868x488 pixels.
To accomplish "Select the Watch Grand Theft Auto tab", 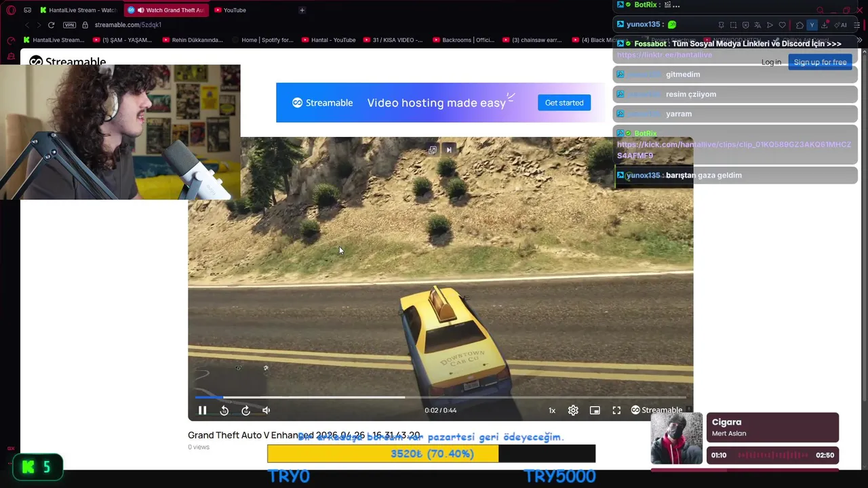I will (x=166, y=10).
